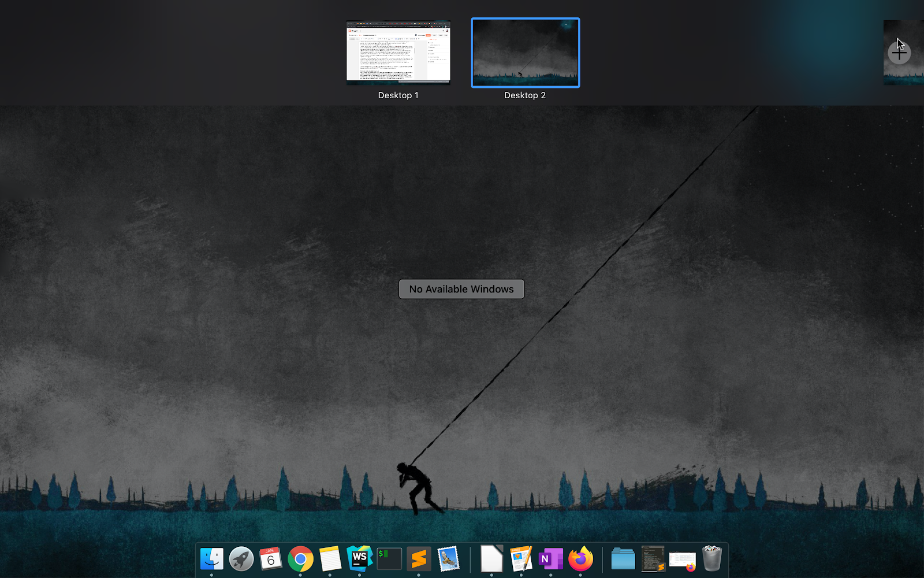Open the Notes app in the Dock

(330, 559)
